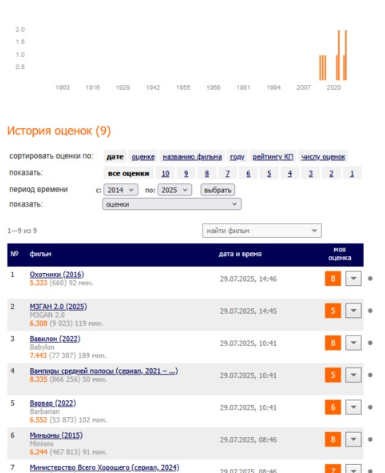The height and width of the screenshot is (473, 385).
Task: Select 'все оценки' filter
Action: pos(128,173)
